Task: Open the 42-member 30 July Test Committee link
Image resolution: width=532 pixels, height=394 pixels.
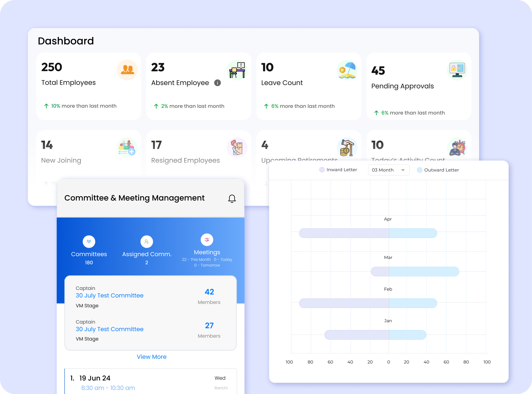Action: [x=110, y=295]
